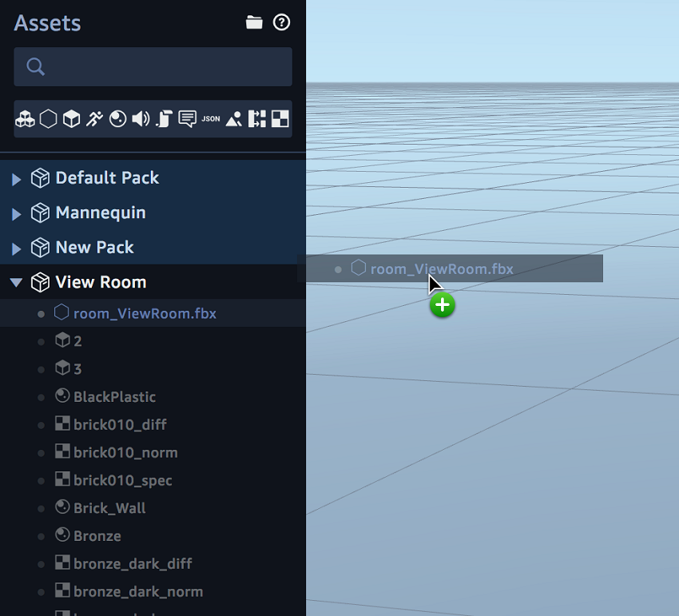Filter assets by the checkerboard texture icon

[280, 119]
